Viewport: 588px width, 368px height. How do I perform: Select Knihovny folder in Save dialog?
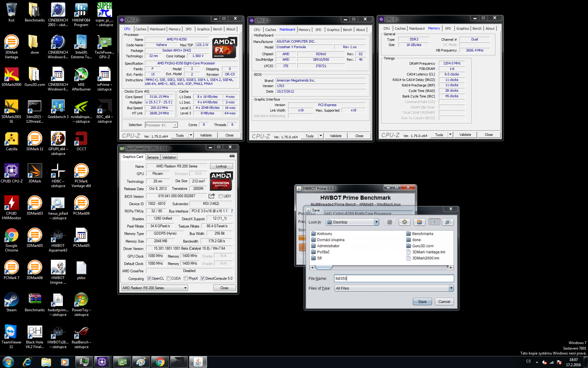pyautogui.click(x=321, y=234)
